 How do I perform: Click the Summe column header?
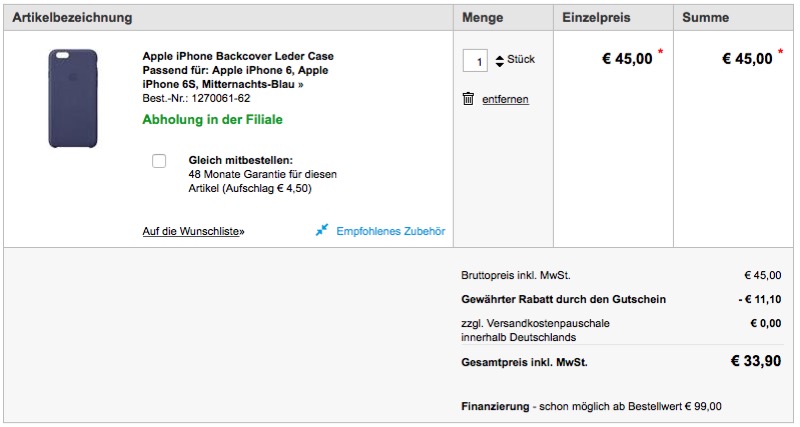coord(705,17)
